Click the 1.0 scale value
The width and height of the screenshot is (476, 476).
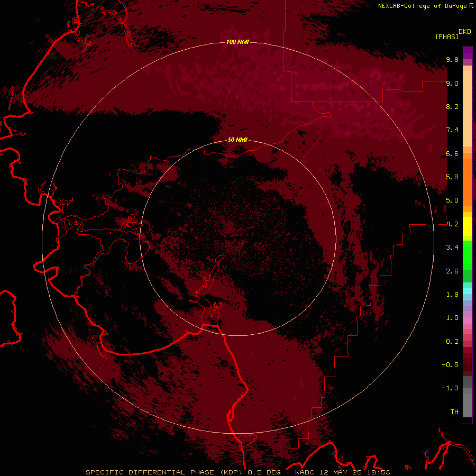click(x=452, y=318)
